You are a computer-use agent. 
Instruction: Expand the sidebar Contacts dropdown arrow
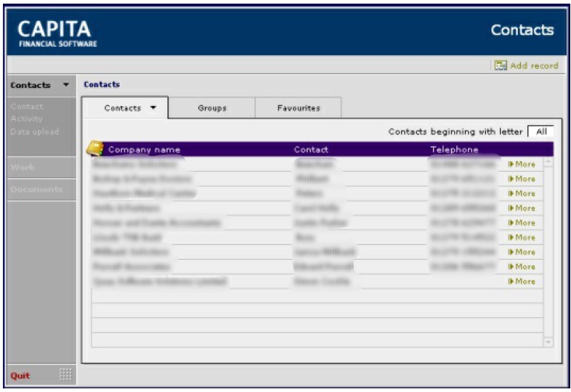click(66, 85)
